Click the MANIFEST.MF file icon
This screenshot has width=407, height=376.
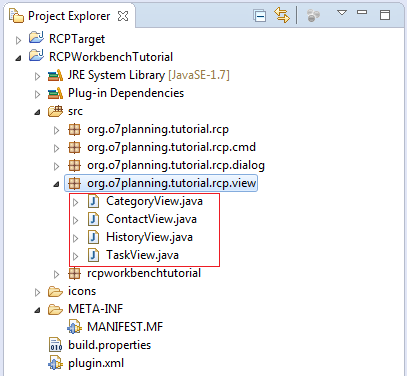74,327
